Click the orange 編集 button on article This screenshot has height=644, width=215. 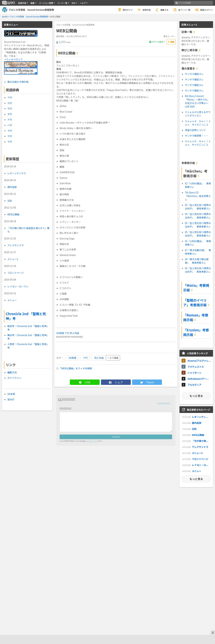pos(171,42)
